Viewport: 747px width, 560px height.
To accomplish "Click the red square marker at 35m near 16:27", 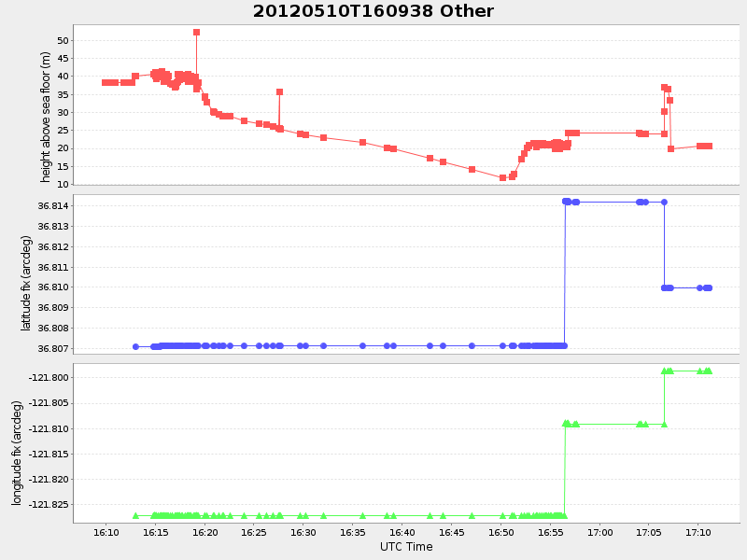I will [278, 91].
